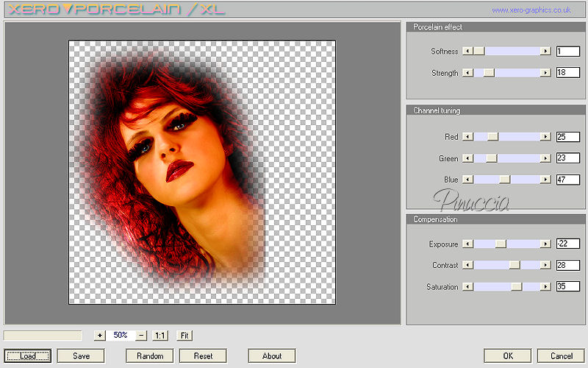
Task: Randomize settings with Random button
Action: click(x=150, y=355)
